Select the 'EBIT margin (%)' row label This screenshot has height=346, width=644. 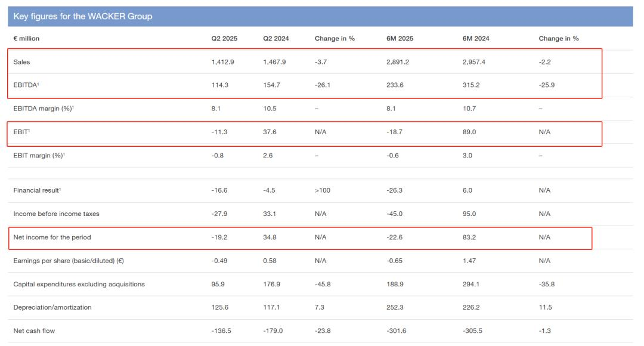(x=39, y=155)
